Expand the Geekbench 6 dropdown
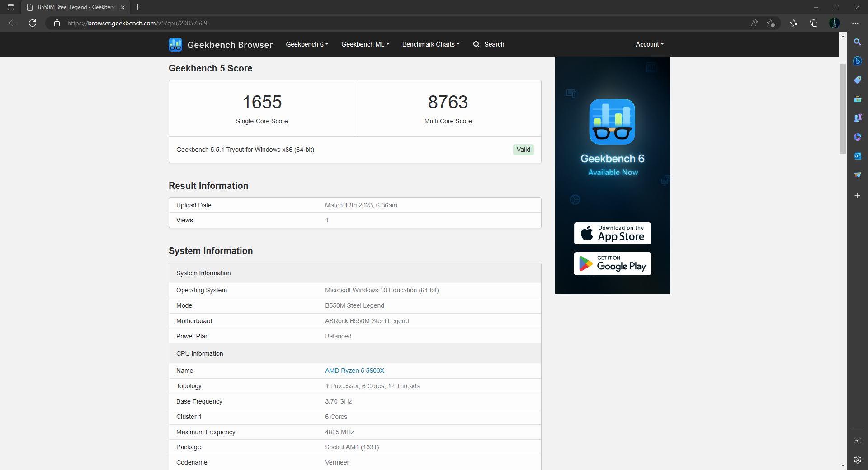Viewport: 868px width, 470px height. [307, 44]
